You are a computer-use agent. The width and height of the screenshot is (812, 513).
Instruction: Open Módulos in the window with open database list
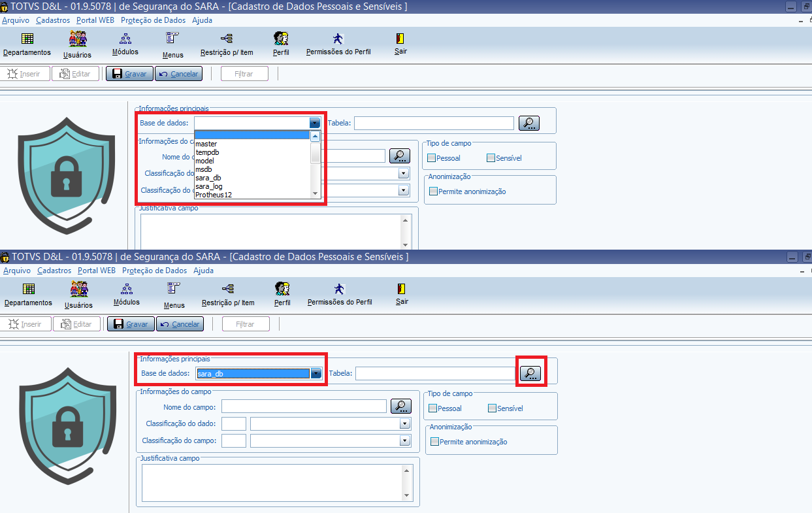click(x=125, y=44)
